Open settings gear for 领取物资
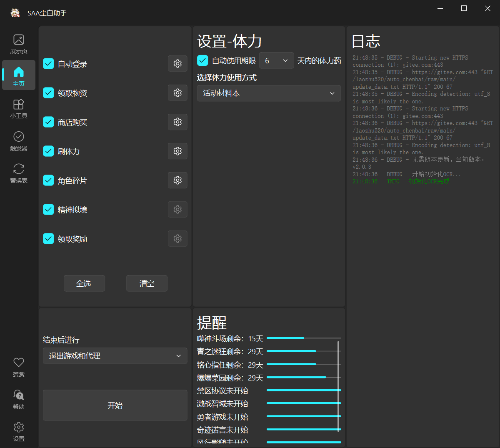The width and height of the screenshot is (500, 448). 177,93
